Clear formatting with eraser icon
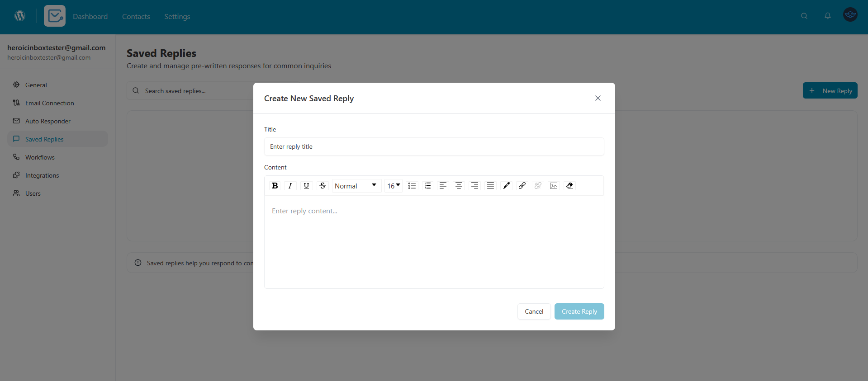 click(569, 186)
